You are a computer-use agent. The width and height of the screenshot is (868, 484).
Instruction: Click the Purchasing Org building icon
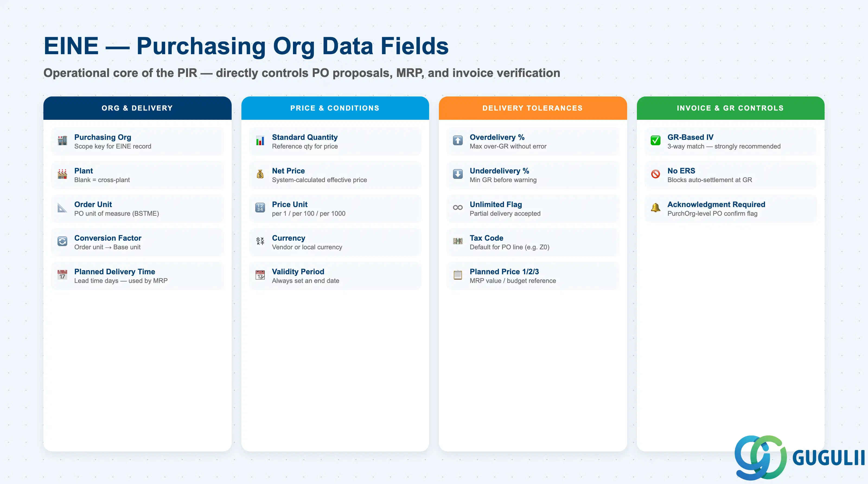click(62, 140)
